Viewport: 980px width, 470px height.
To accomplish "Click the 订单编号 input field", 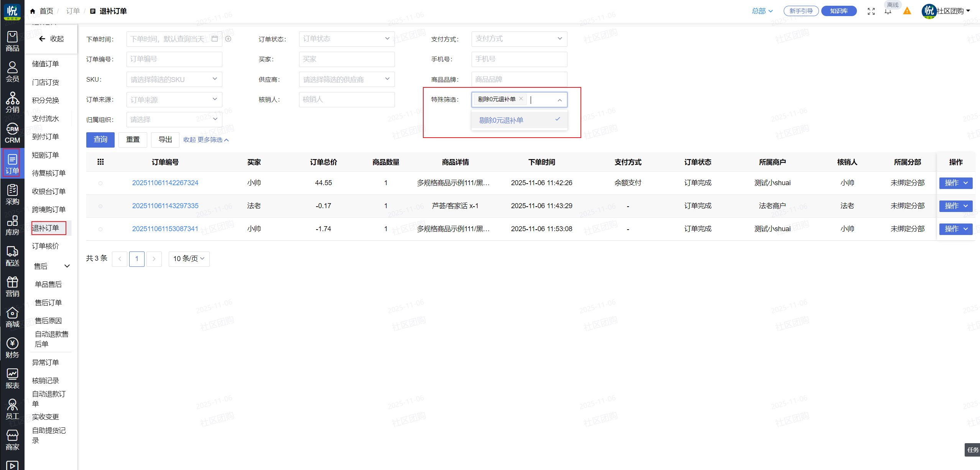I will pyautogui.click(x=174, y=59).
